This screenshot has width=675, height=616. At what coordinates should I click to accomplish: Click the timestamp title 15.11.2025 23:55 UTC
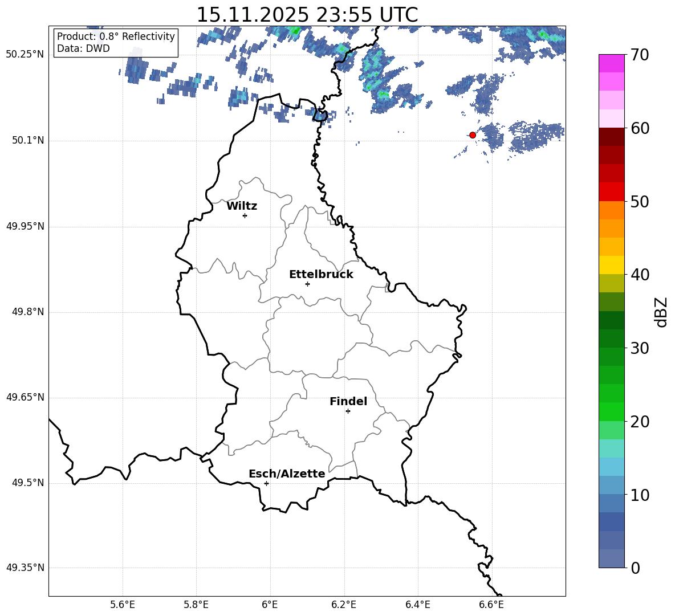coord(307,15)
